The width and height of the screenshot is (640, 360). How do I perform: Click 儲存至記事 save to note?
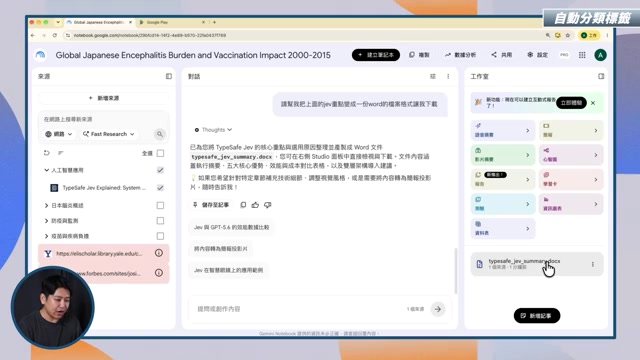pos(211,205)
